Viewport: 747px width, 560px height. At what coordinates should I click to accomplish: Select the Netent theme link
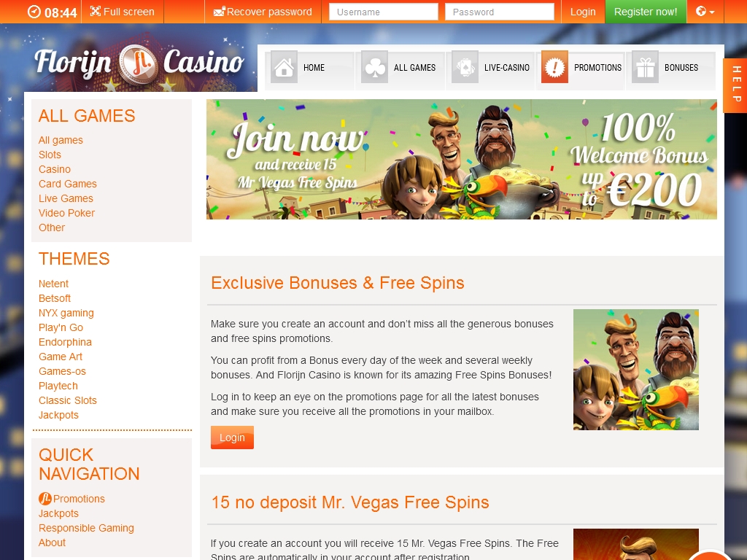click(53, 284)
